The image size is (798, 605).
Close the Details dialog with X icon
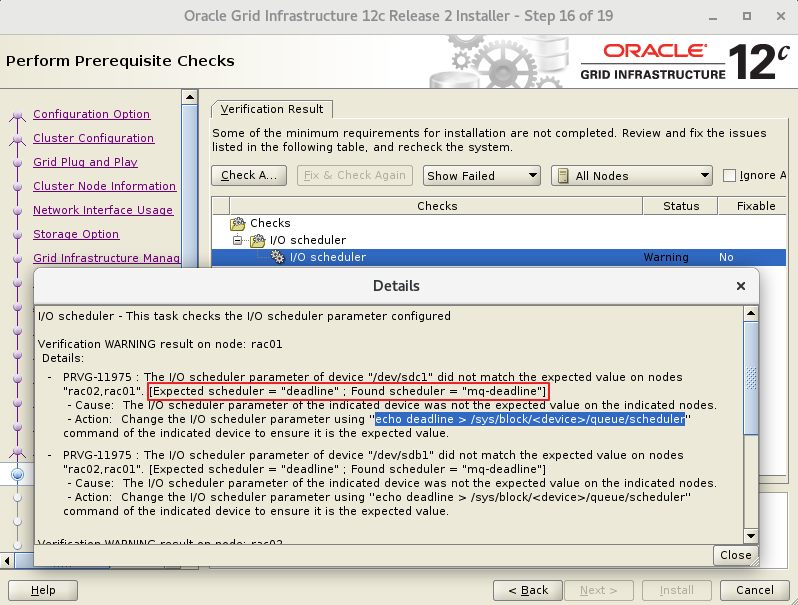(x=741, y=286)
